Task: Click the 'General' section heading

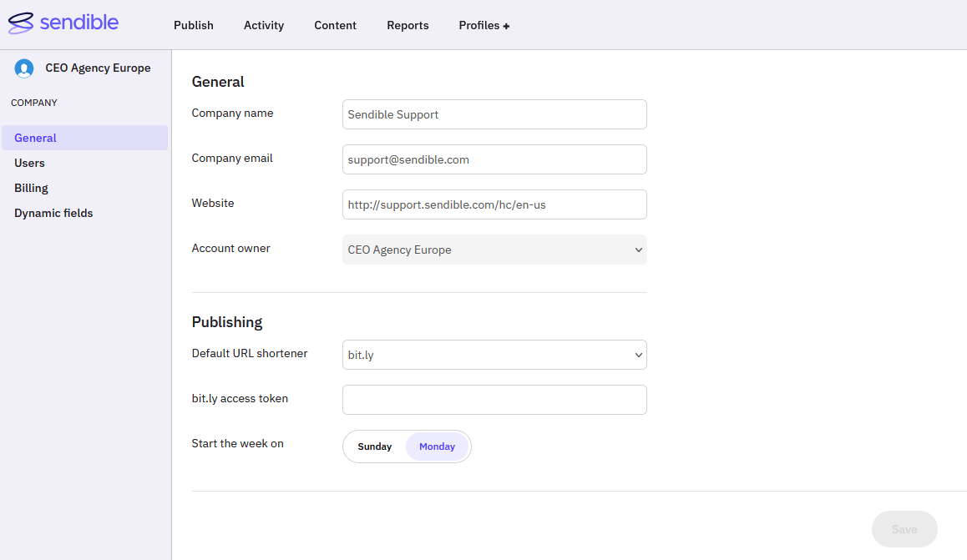Action: [x=218, y=82]
